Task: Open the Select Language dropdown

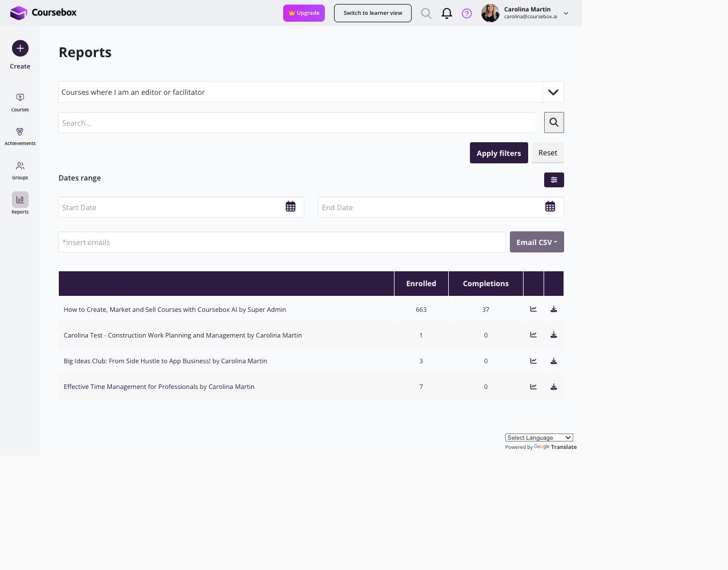Action: (x=539, y=437)
